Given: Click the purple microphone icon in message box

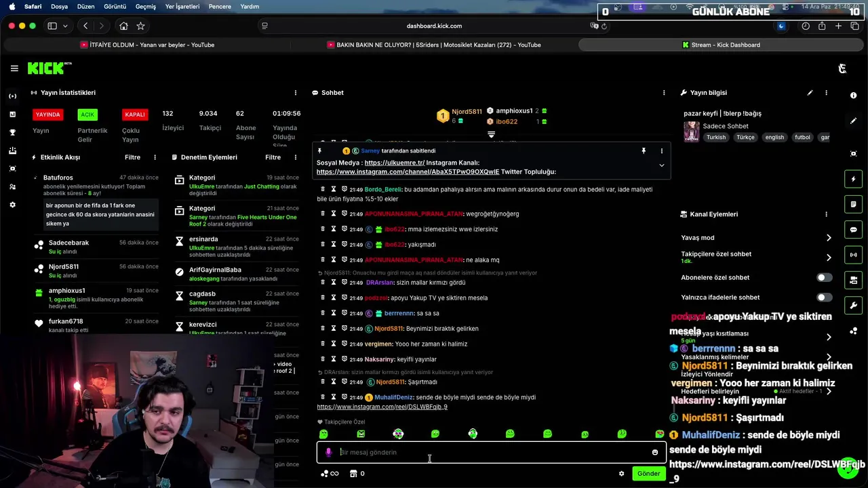Looking at the screenshot, I should point(329,452).
